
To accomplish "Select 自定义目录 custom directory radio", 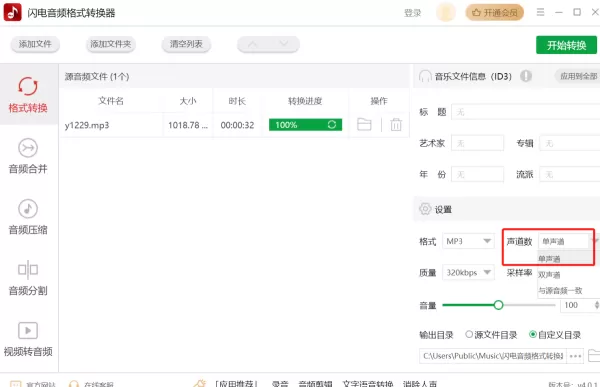I will (x=533, y=335).
